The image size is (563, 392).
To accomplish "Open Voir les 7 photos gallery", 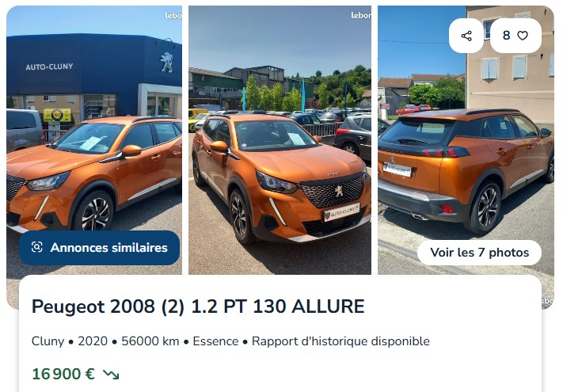I will tap(479, 253).
